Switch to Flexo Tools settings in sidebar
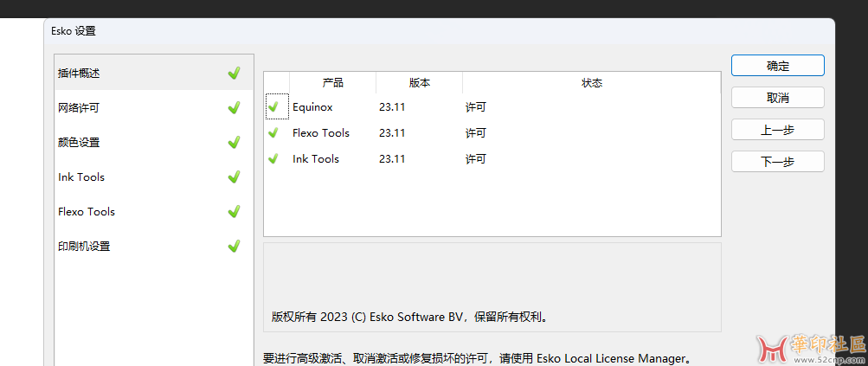 [154, 211]
